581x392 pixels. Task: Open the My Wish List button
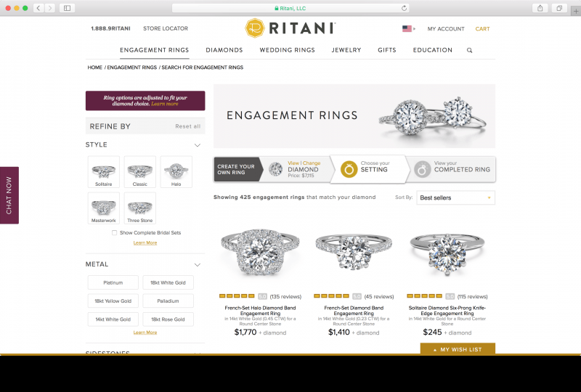(x=458, y=349)
